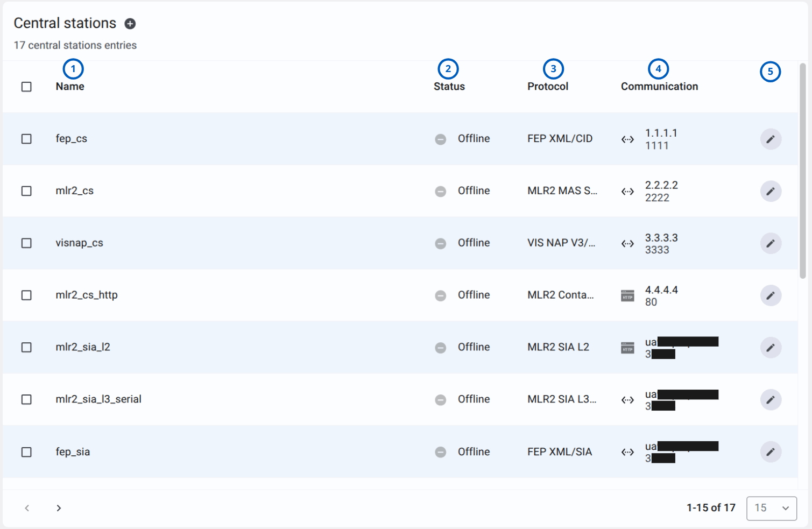This screenshot has width=812, height=529.
Task: Click the MLR2 SIA L2 protocol cell
Action: click(x=558, y=347)
